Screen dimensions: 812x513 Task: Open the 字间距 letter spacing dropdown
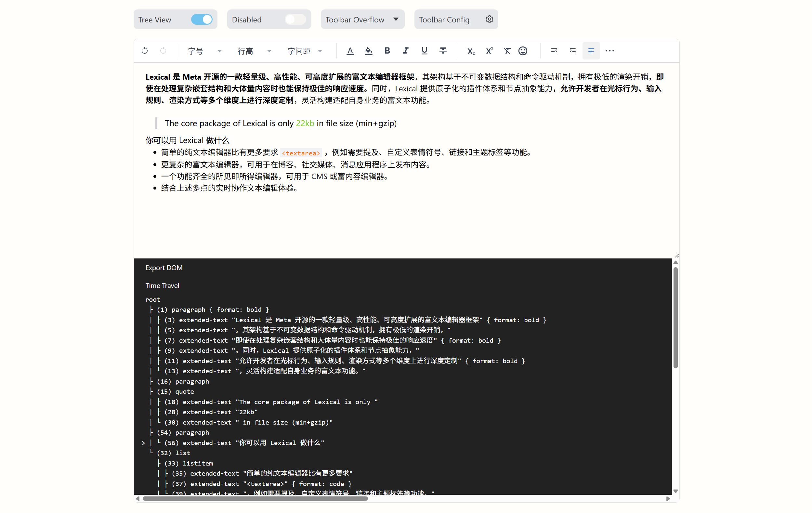point(305,51)
